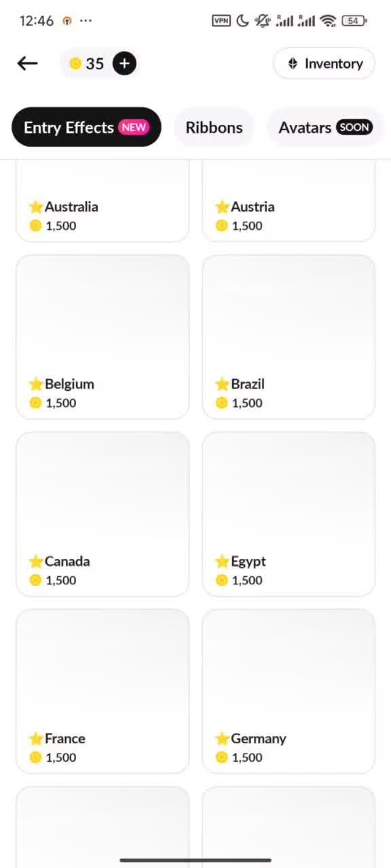This screenshot has width=391, height=868.
Task: Tap the coin icon under Canada price
Action: click(36, 580)
